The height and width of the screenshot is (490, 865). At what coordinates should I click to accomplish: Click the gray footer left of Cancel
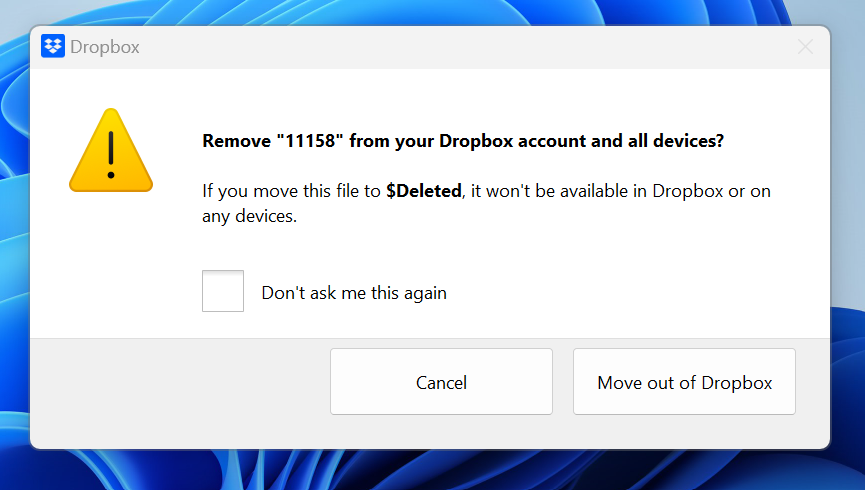click(x=180, y=382)
